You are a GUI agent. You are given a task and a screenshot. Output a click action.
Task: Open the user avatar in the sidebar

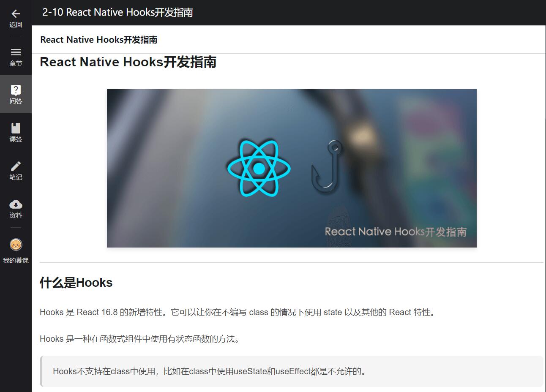[16, 245]
